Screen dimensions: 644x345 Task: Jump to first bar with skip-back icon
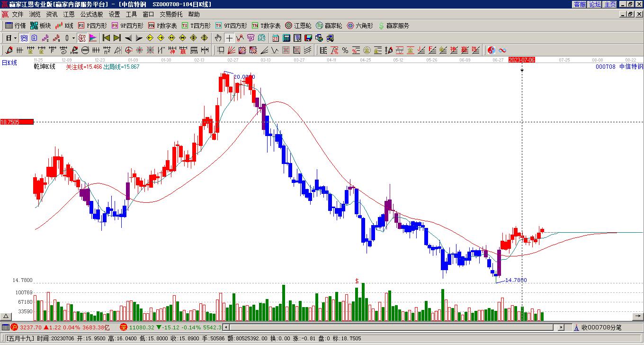(107, 38)
